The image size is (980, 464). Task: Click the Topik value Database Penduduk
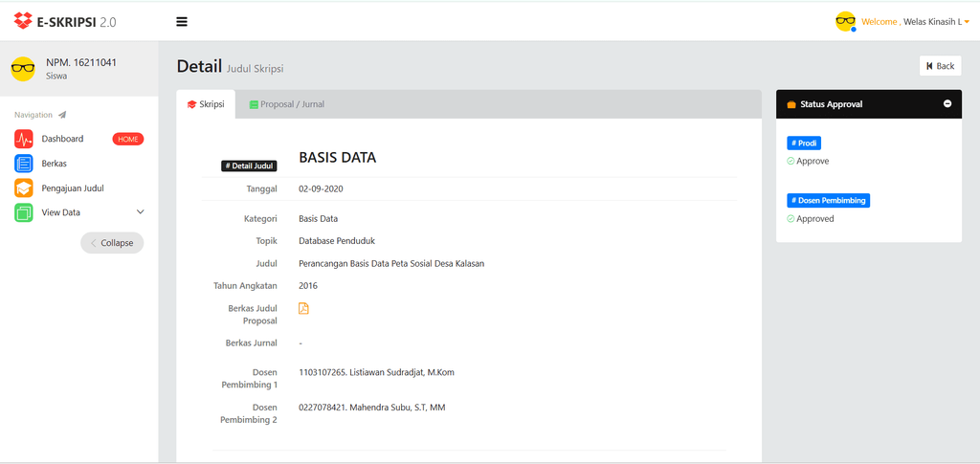(337, 241)
